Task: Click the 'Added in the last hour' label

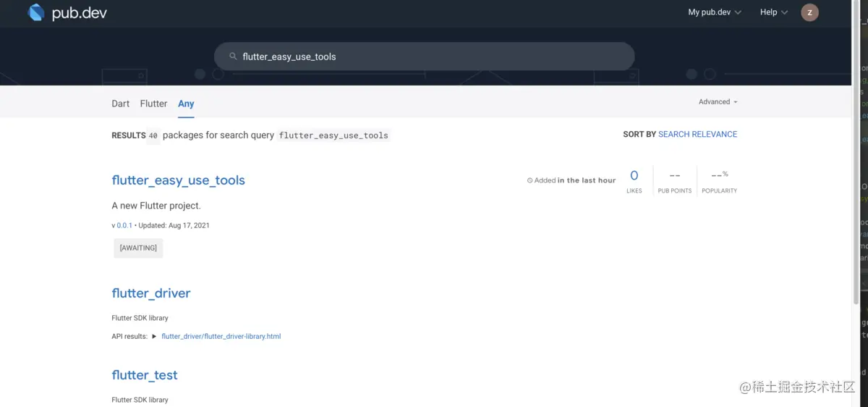Action: [x=575, y=180]
